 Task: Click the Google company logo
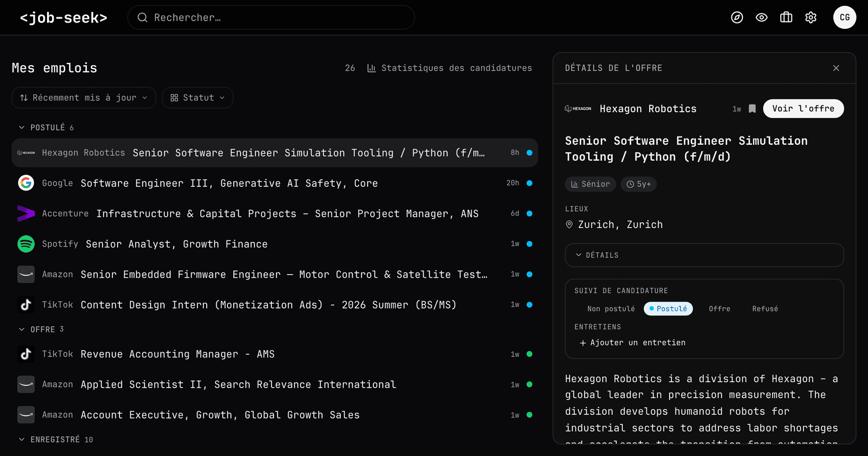click(26, 183)
